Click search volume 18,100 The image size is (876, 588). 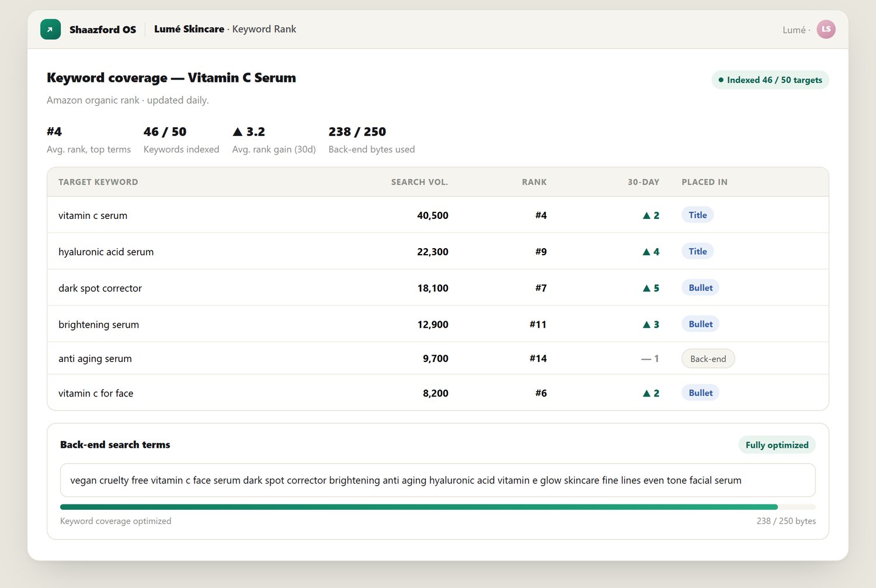point(433,288)
